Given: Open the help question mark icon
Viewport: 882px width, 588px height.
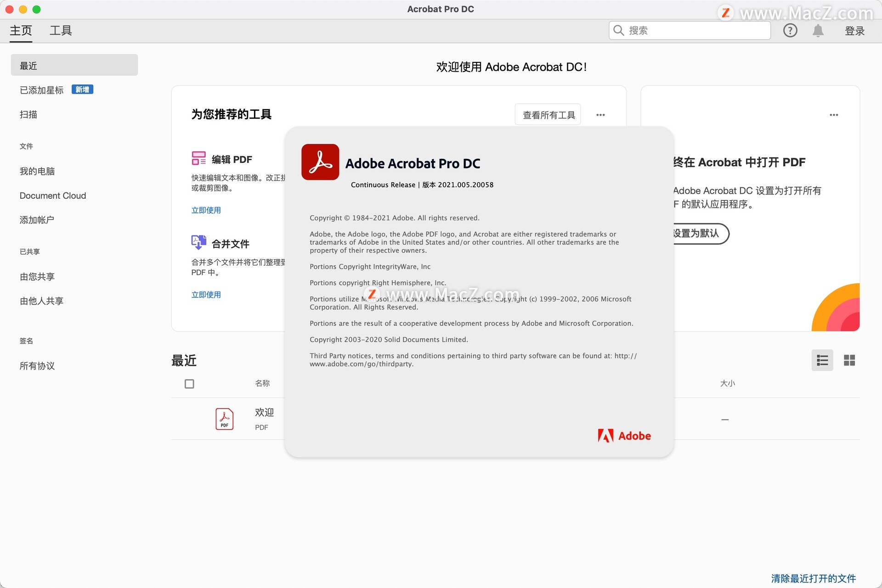Looking at the screenshot, I should click(790, 31).
